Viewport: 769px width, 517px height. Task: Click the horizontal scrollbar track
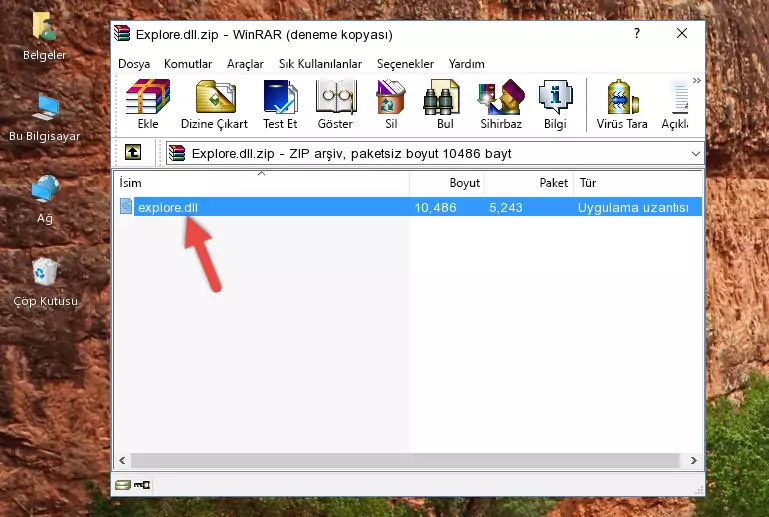(x=405, y=460)
